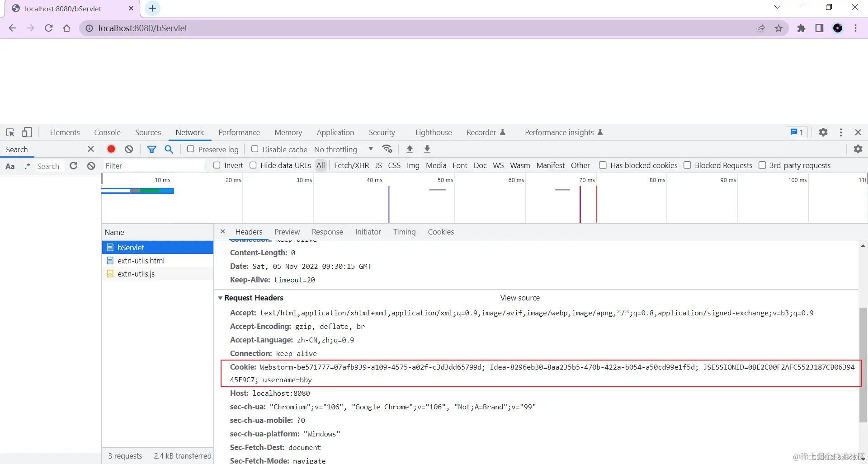Open the Timing tab of request

tap(404, 232)
